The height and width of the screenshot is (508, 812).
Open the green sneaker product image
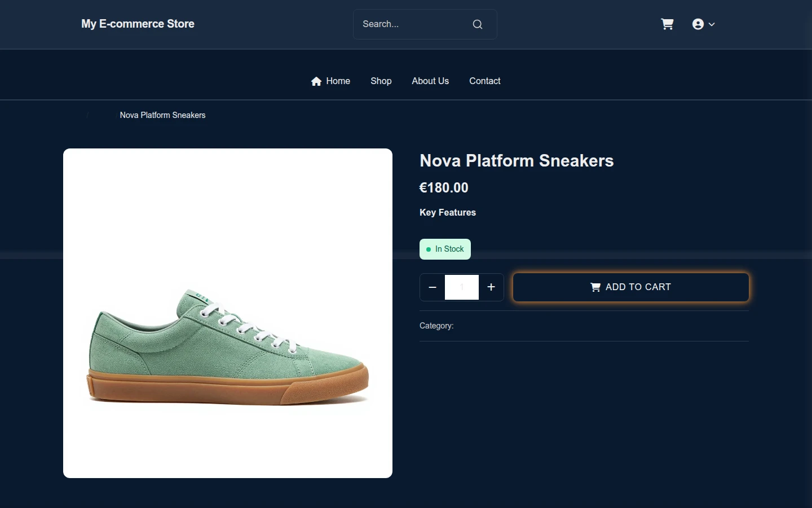(228, 313)
